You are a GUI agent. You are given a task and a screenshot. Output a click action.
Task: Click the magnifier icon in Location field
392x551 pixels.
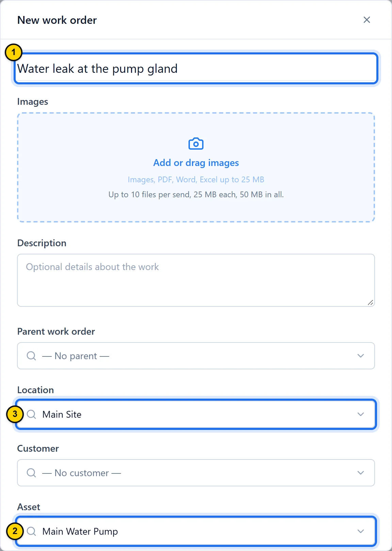(31, 414)
